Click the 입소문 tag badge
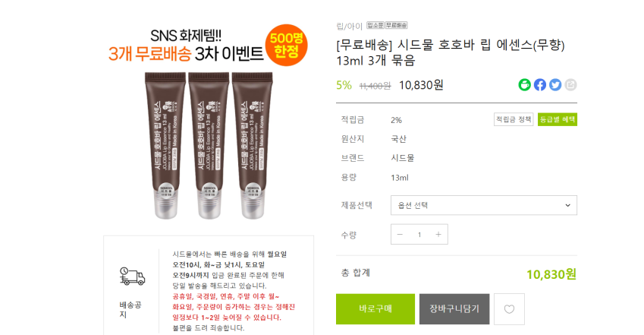 (x=375, y=26)
